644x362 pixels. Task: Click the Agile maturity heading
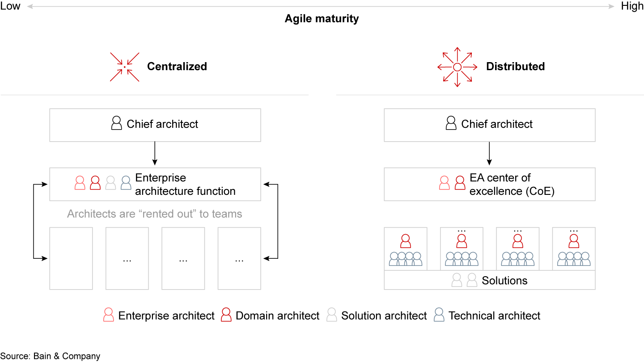click(x=322, y=19)
